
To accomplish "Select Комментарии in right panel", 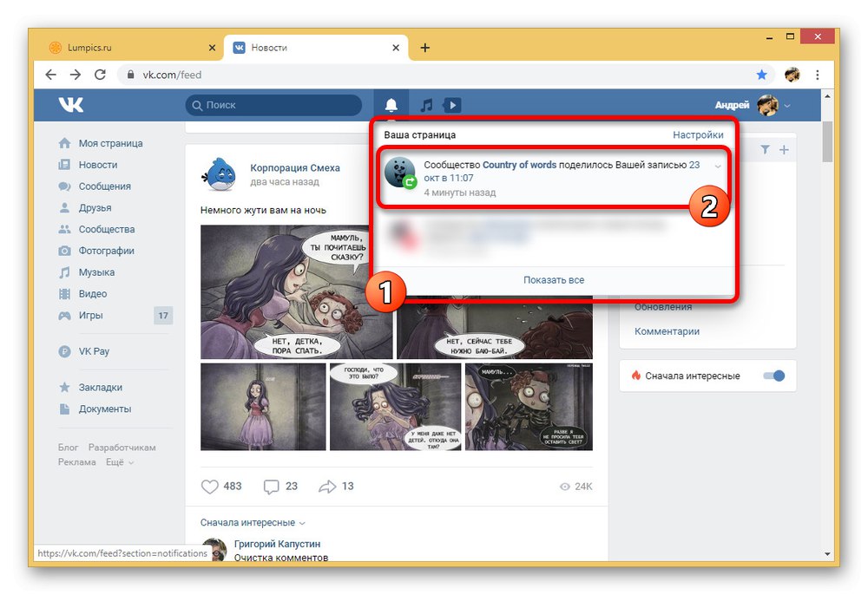I will pyautogui.click(x=667, y=332).
